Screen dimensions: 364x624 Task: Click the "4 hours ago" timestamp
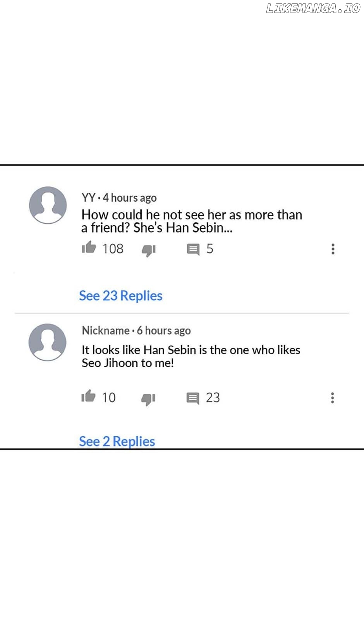[x=130, y=198]
